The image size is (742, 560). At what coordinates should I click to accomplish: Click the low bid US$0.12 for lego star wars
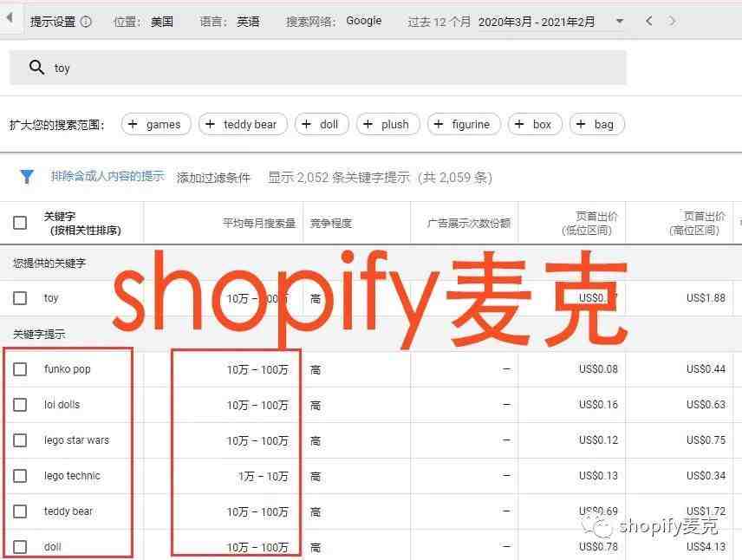coord(599,440)
